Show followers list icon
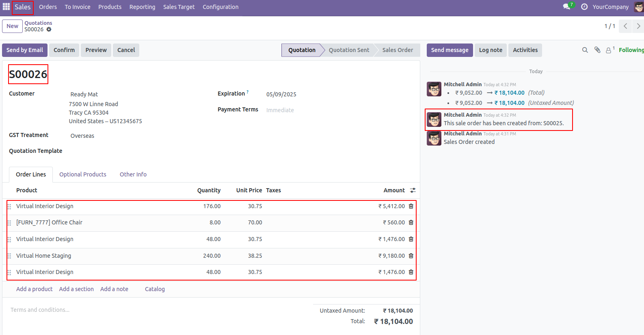Viewport: 644px width, 335px height. click(x=609, y=50)
